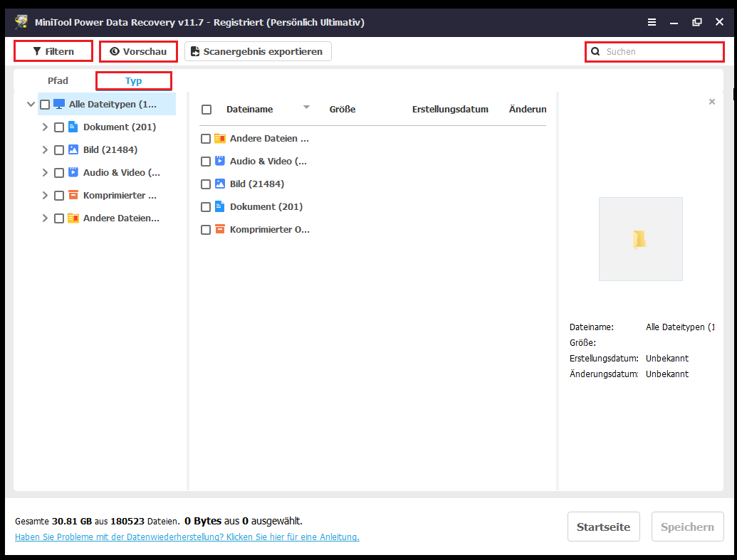Viewport: 737px width, 560px height.
Task: Check Audio & Video checkbox in file list
Action: (x=205, y=162)
